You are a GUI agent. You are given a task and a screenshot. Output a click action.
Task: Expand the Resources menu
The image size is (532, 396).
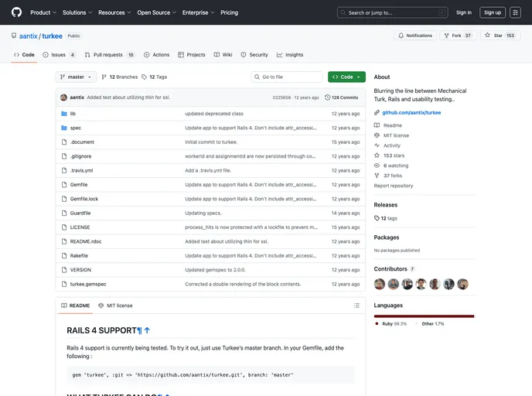coord(114,12)
